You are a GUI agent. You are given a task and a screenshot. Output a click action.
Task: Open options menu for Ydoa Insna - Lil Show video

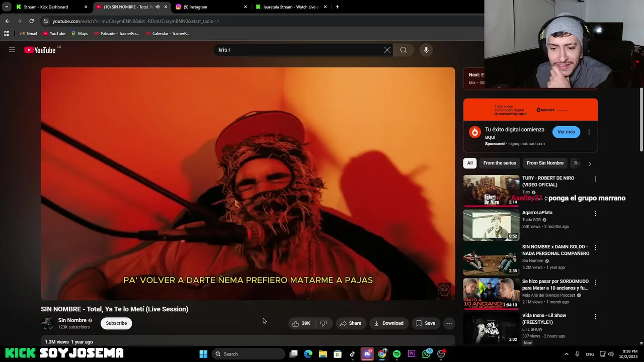coord(595,316)
